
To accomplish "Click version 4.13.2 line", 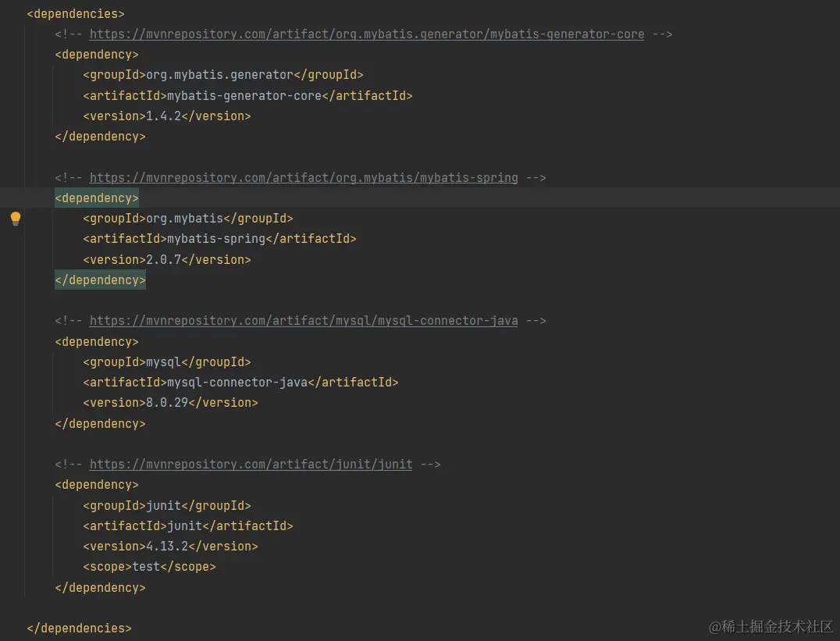I will (170, 547).
